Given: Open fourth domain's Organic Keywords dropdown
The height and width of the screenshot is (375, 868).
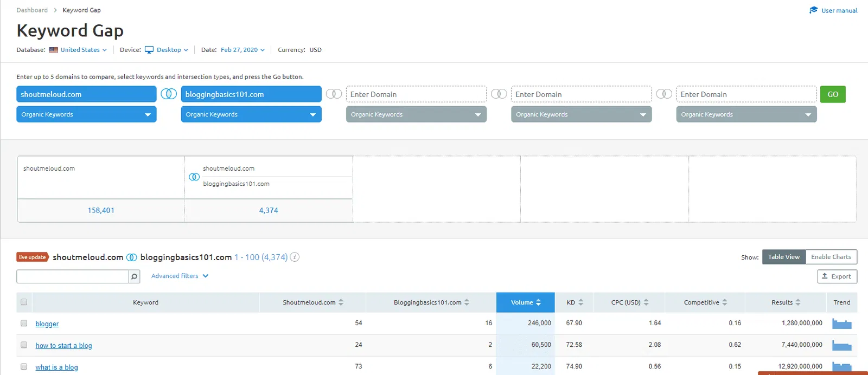Looking at the screenshot, I should 581,114.
